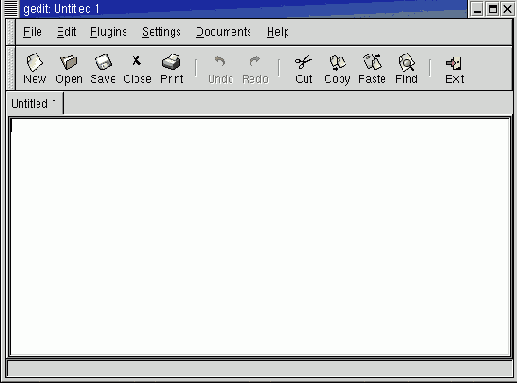Screen dimensions: 517x383
Task: Click the toolbar drag handle
Action: 11,69
